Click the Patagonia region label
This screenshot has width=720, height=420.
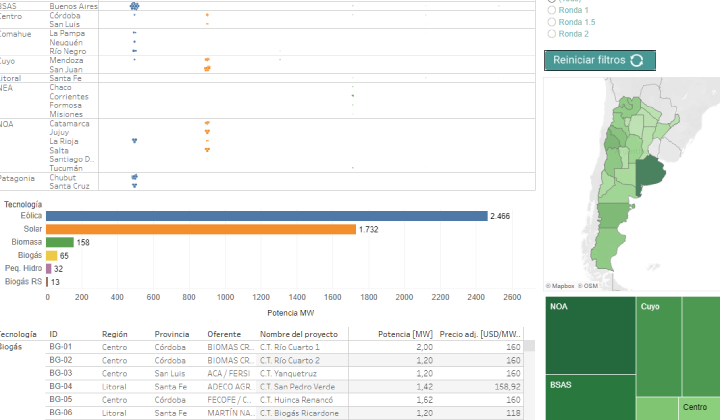coord(17,178)
